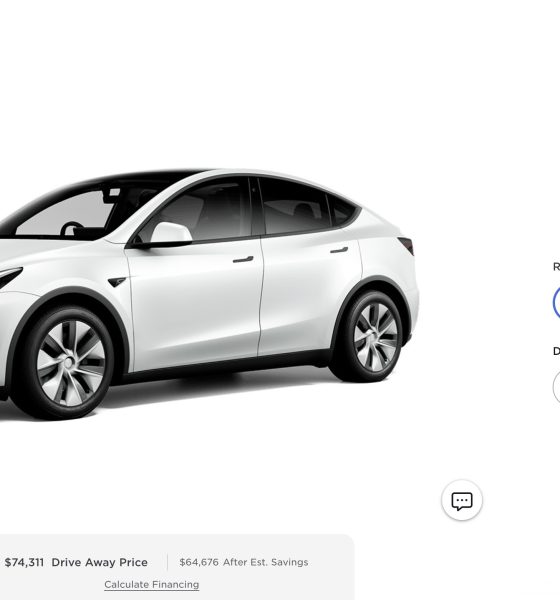Click the car's rear tail light

(407, 245)
